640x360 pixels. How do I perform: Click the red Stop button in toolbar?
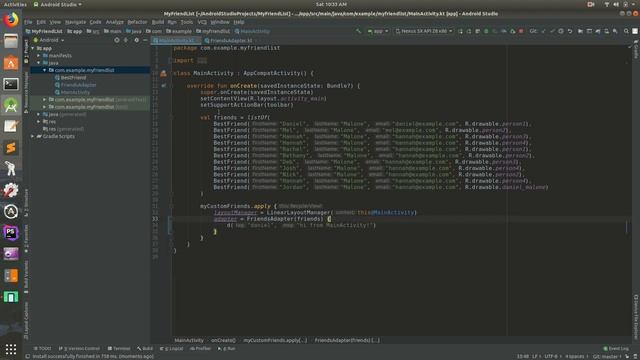tap(521, 31)
